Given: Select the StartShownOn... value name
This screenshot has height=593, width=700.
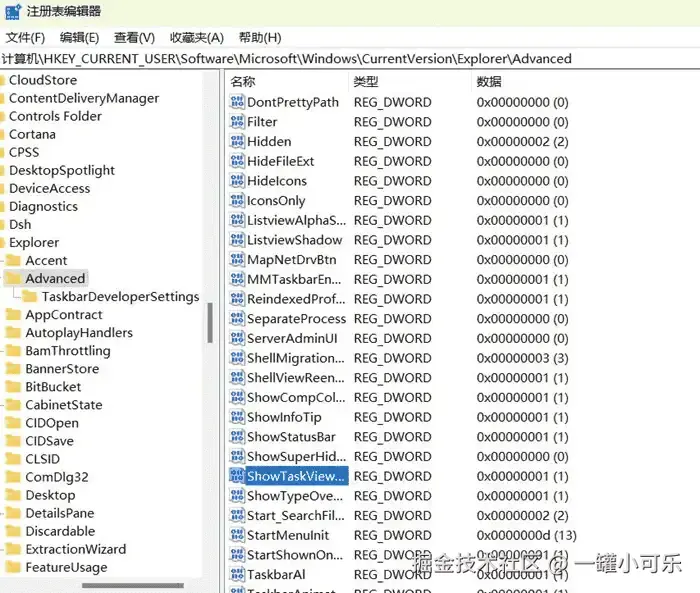Looking at the screenshot, I should pos(295,555).
